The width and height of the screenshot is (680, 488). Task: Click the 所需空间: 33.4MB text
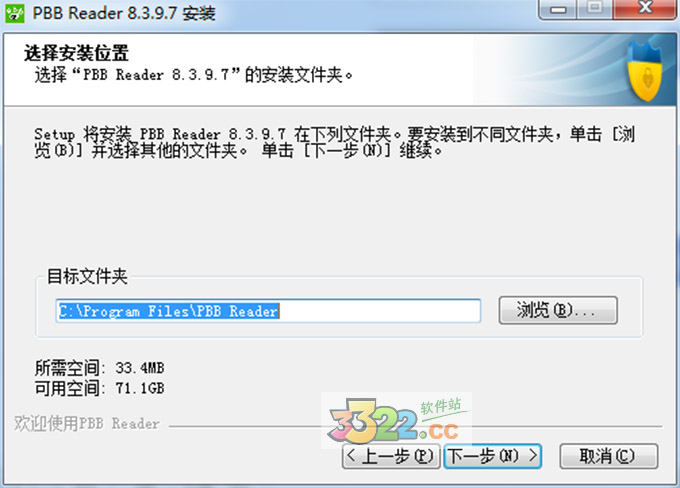pos(100,368)
